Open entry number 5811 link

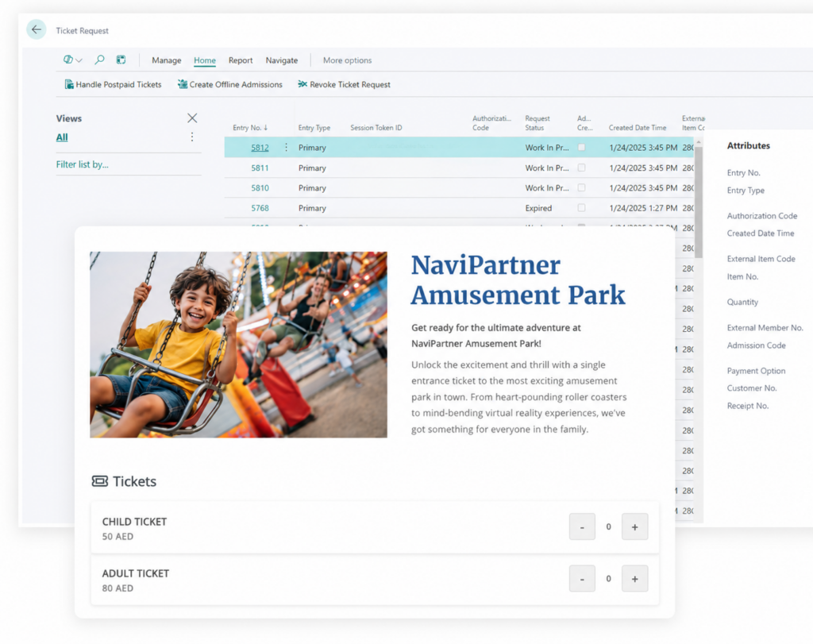pos(260,168)
